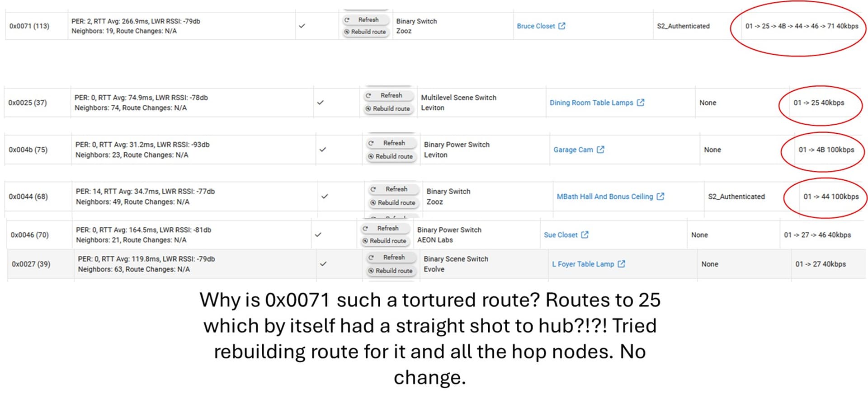Click external link icon for MBath Hall And Bonus Ceiling
868x403 pixels.
pyautogui.click(x=660, y=197)
